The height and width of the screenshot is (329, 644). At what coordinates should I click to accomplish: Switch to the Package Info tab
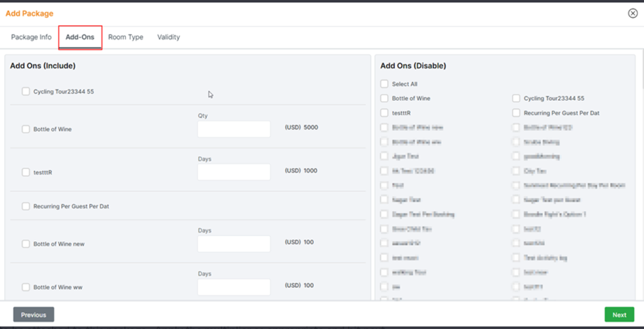31,37
